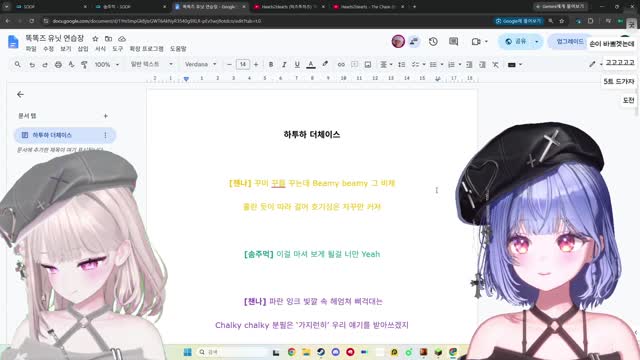Click the Windows Start button
640x360 pixels.
point(187,352)
